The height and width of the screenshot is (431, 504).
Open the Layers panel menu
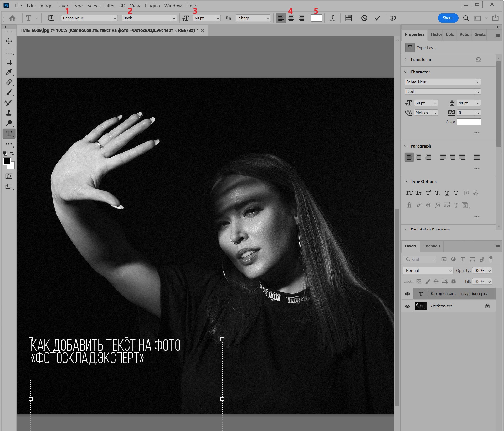click(497, 247)
